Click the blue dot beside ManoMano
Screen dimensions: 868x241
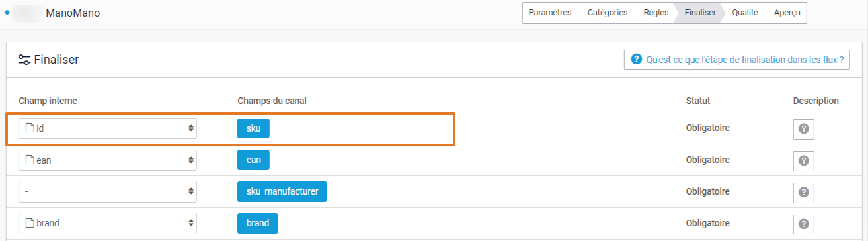(x=7, y=12)
